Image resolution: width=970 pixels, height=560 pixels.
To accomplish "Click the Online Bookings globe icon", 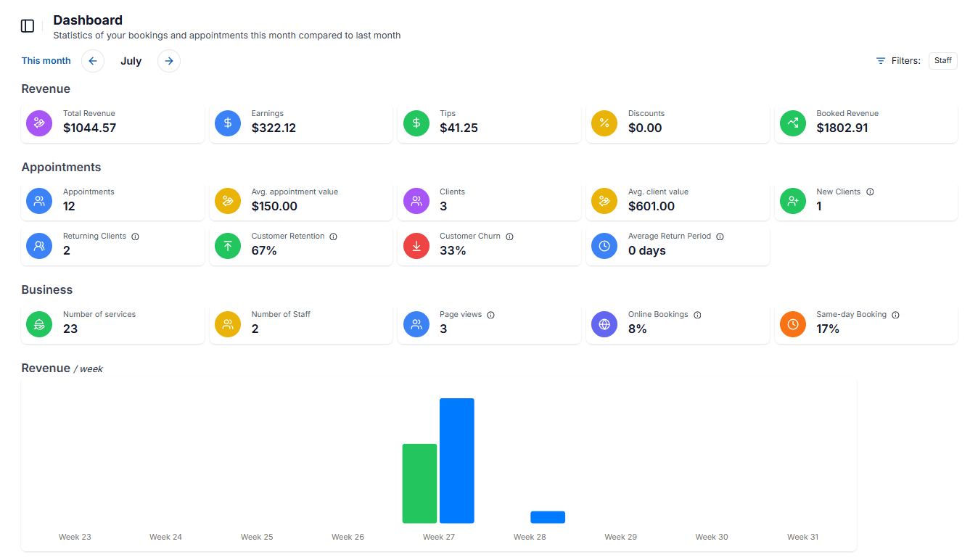I will 604,324.
